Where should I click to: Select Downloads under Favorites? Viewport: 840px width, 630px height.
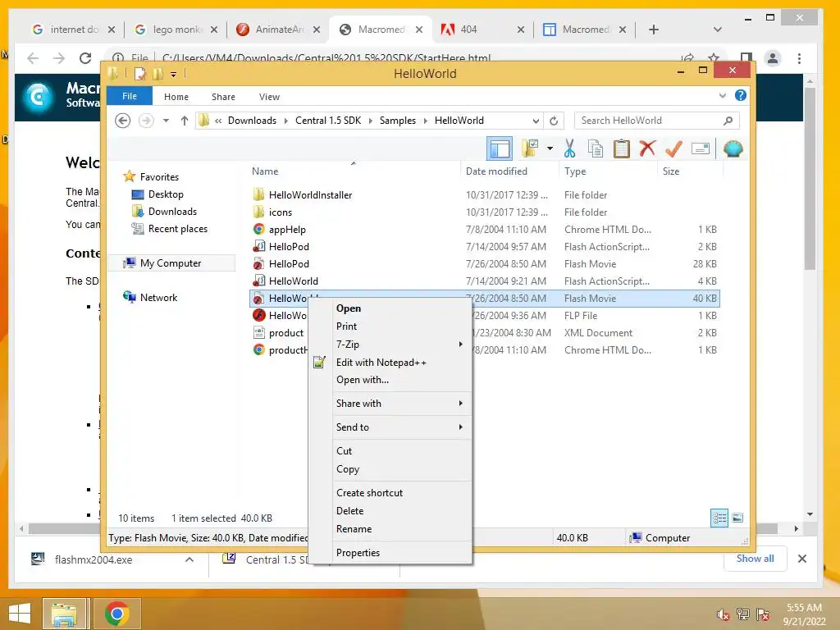[x=172, y=212]
